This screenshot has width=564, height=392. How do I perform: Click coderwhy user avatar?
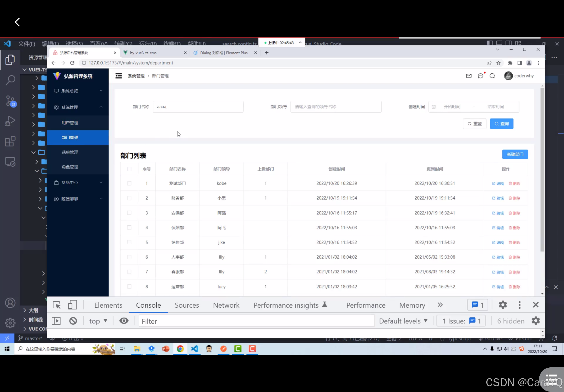point(508,76)
